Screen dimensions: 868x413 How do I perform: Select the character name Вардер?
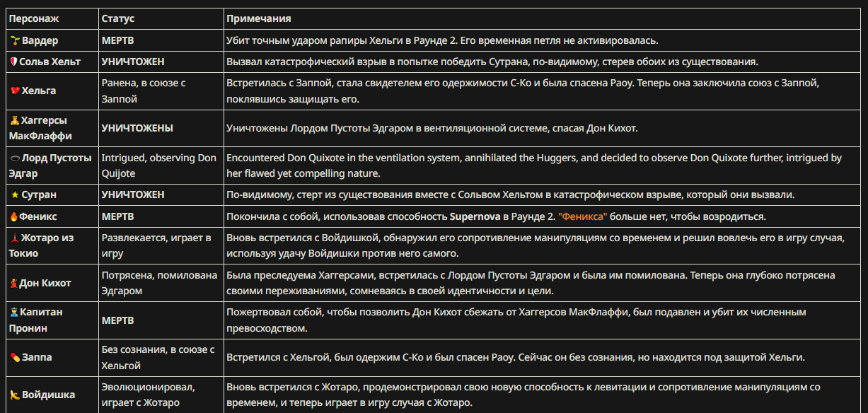coord(40,41)
